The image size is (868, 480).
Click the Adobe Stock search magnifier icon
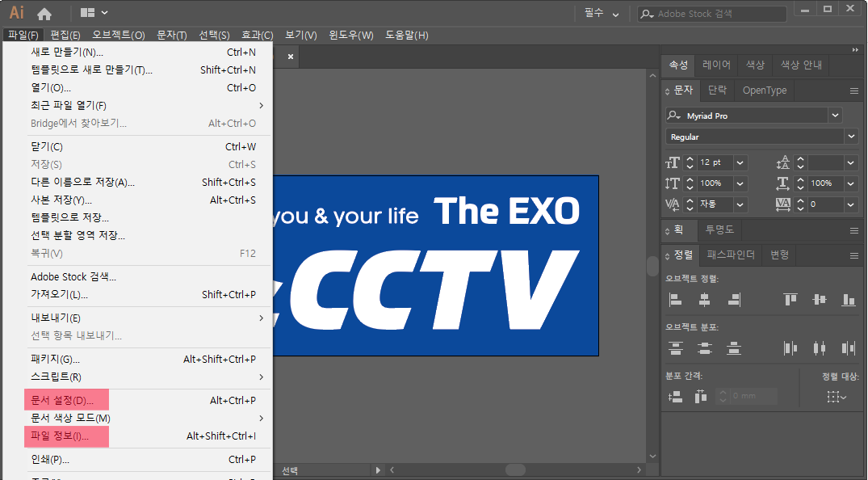[647, 14]
